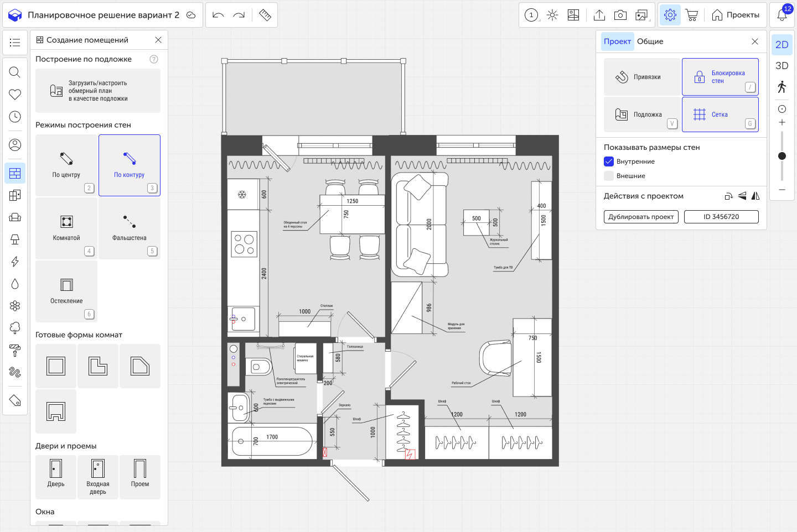Enable the Внешние wall dimensions checkbox

point(609,176)
